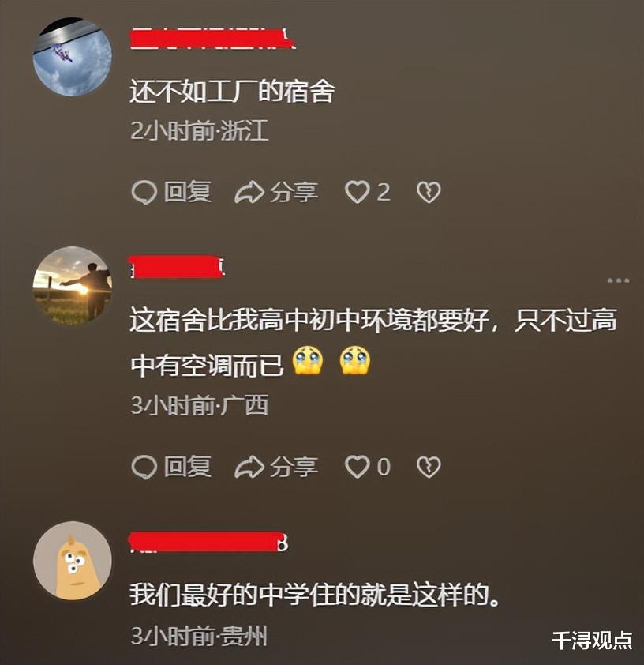This screenshot has height=665, width=644.
Task: Like the comment '还不如工厂的宿舍'
Action: coord(357,193)
